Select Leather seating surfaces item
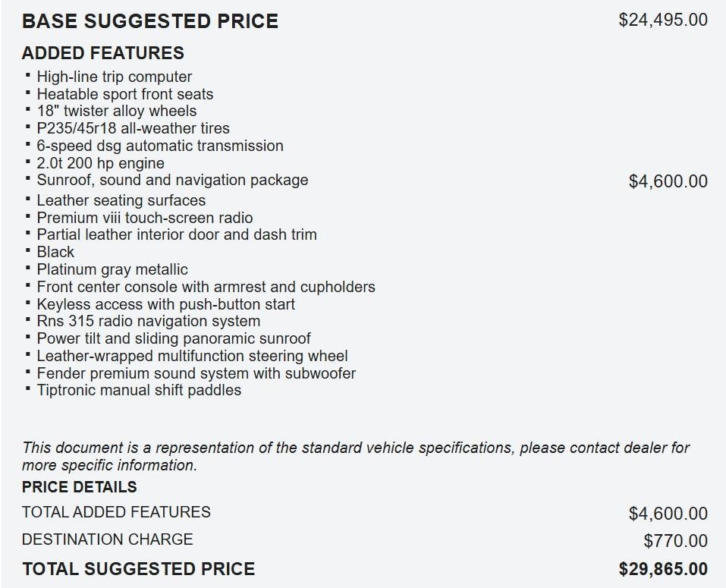Screen dimensions: 726x588 click(x=121, y=200)
